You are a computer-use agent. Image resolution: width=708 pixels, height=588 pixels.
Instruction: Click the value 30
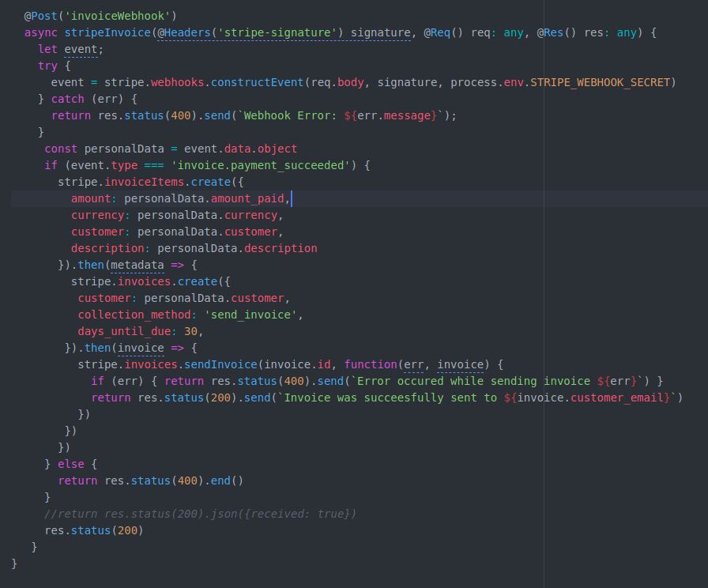(190, 331)
